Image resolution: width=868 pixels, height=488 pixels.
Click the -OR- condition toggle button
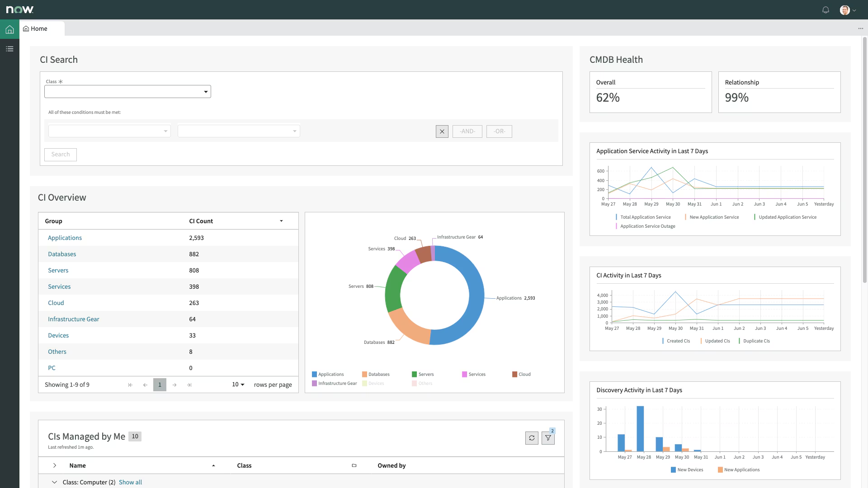pyautogui.click(x=499, y=131)
